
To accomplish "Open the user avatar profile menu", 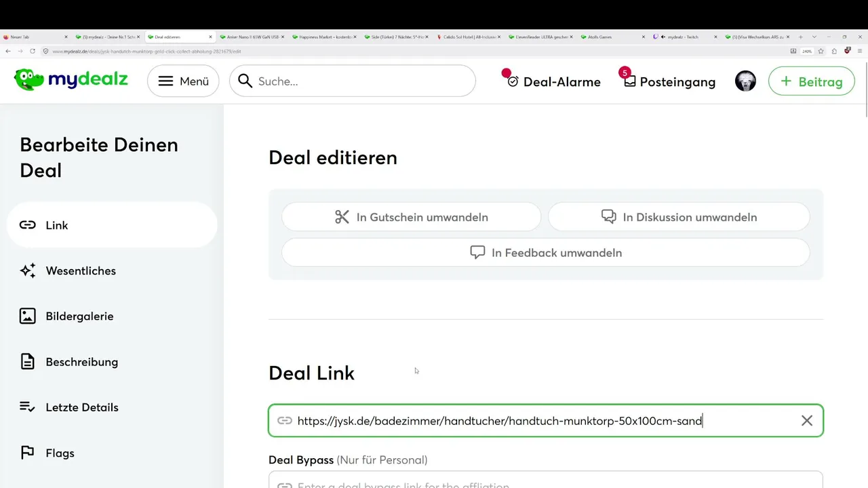I will click(x=745, y=81).
